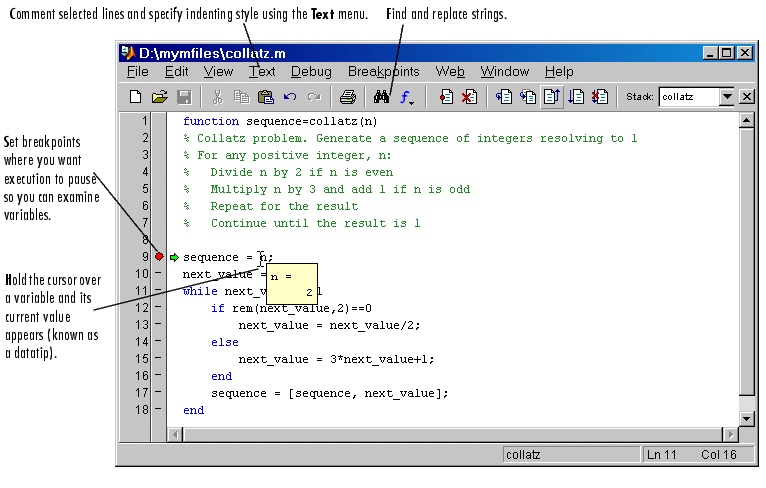
Task: Toggle breakpoint dash on line 13
Action: coord(158,324)
